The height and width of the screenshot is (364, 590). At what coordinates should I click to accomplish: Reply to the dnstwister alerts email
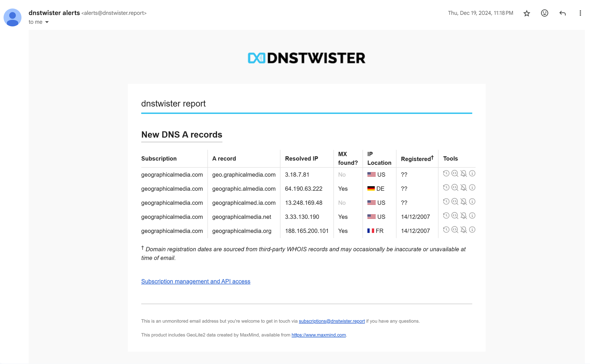(x=562, y=13)
